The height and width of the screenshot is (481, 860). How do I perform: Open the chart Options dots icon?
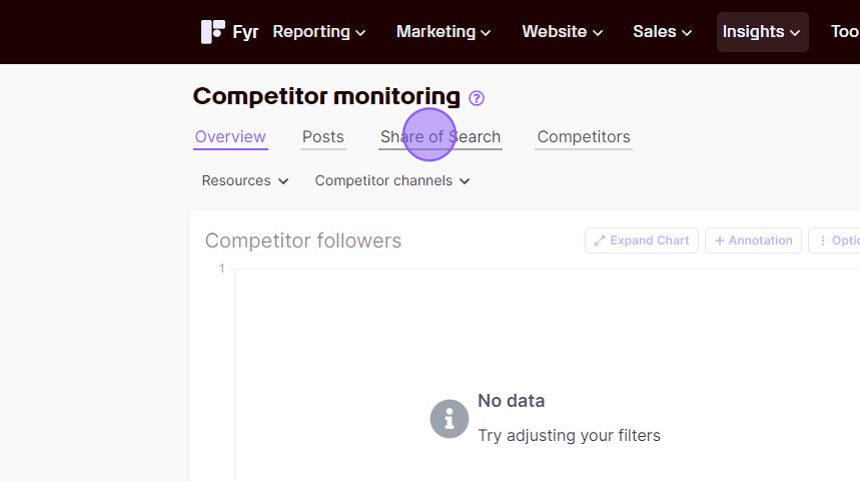[823, 241]
